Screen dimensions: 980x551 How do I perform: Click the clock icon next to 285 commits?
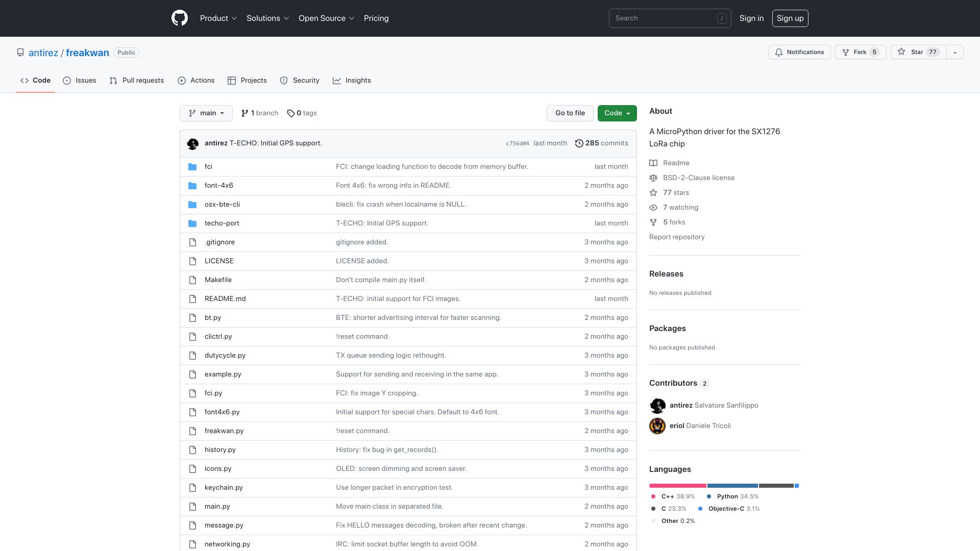[x=579, y=143]
